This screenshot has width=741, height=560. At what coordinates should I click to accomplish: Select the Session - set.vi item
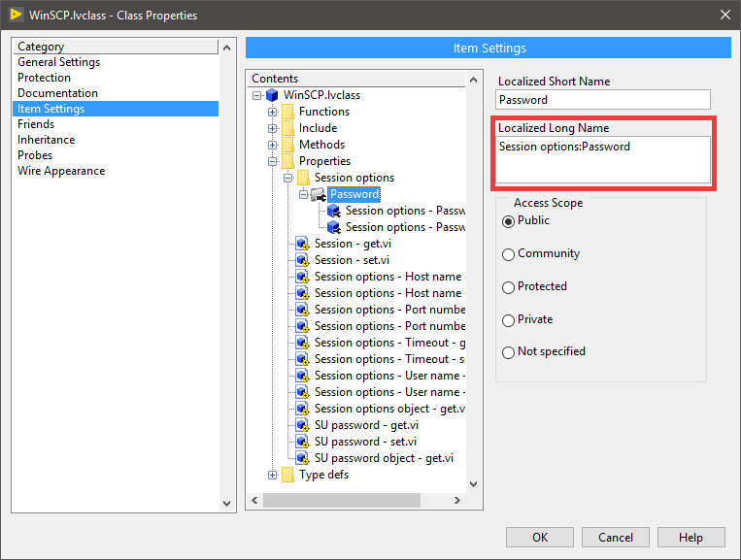click(x=352, y=260)
